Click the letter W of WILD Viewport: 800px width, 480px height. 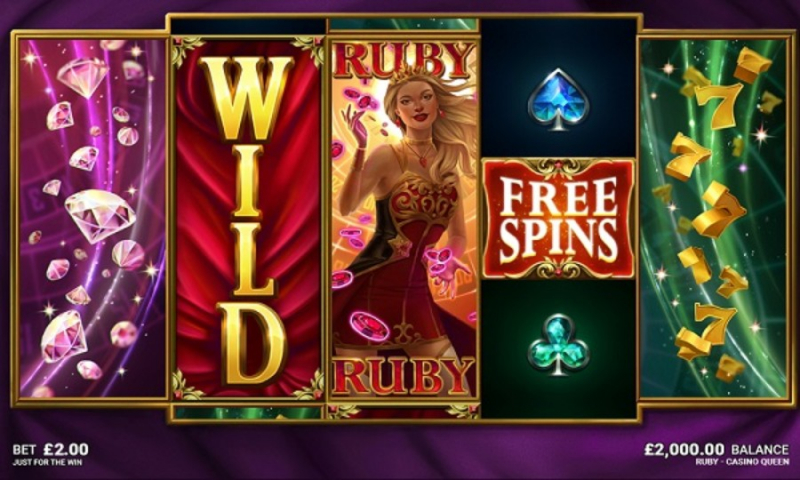click(x=248, y=98)
